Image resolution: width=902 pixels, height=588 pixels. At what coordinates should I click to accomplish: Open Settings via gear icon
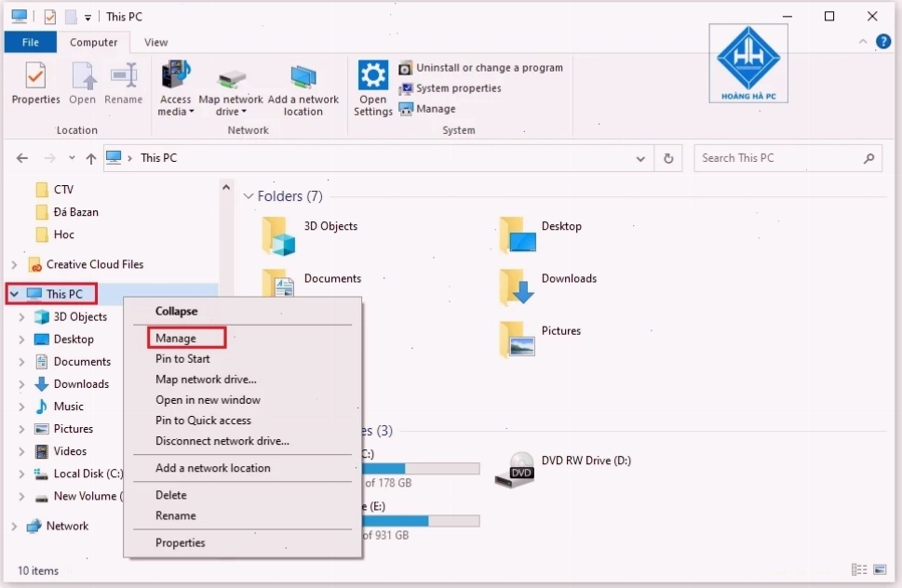(x=372, y=88)
